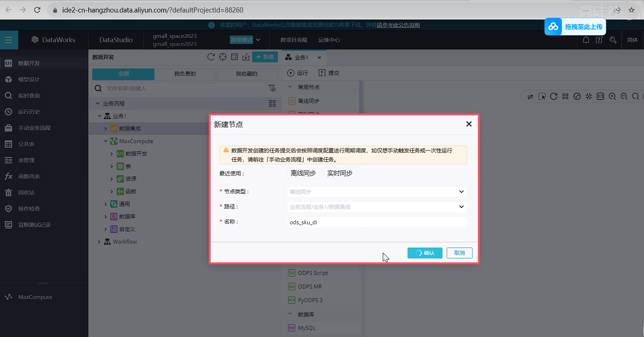Click the grid view icon in 业务流程 row
The image size is (644, 337).
(272, 103)
